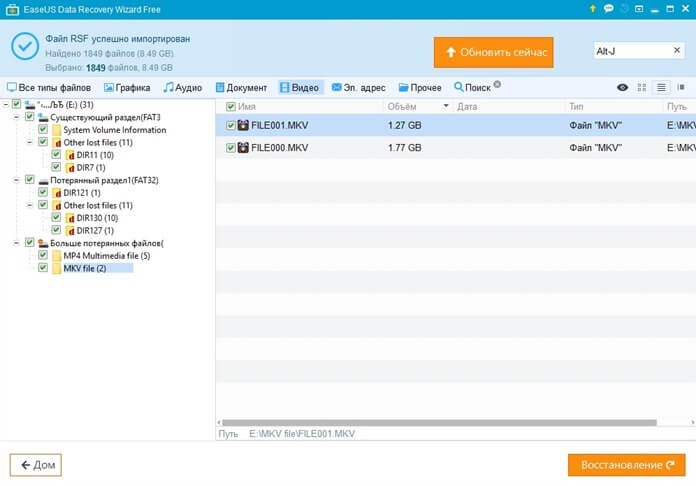Switch to list details view

661,87
